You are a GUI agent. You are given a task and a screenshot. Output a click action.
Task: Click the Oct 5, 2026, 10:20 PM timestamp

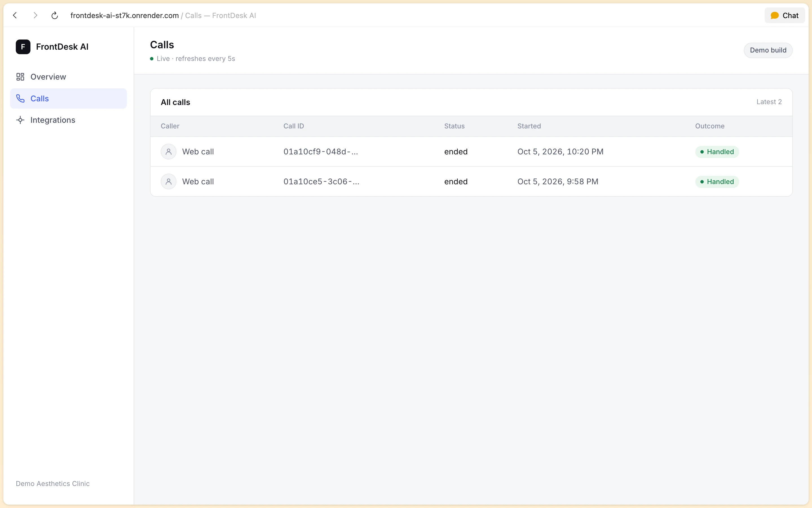[560, 152]
